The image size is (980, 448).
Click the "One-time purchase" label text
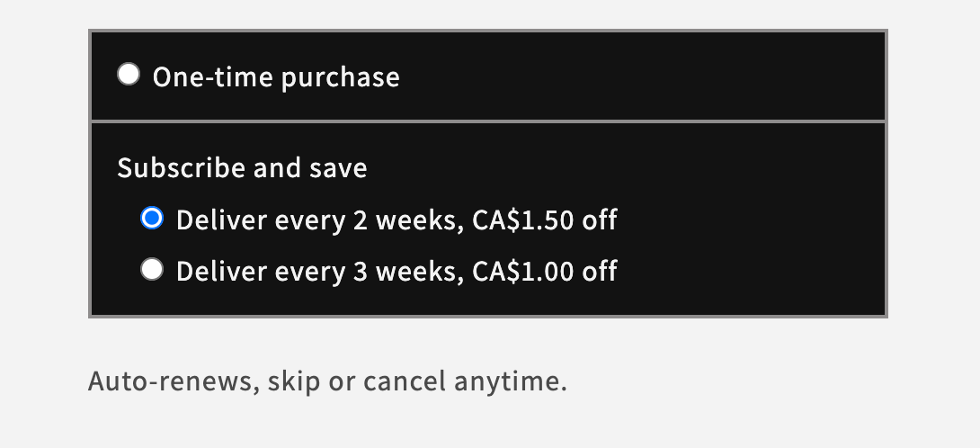pos(276,77)
